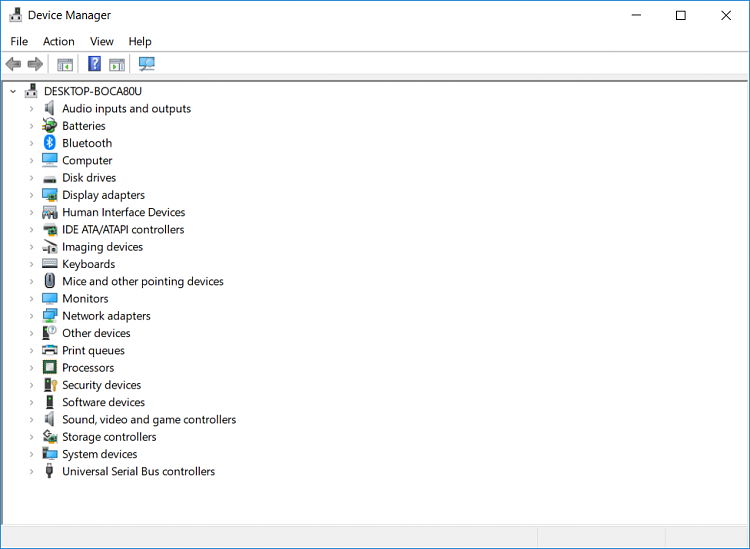Viewport: 750px width, 549px height.
Task: Click the Help toolbar icon
Action: pos(94,64)
